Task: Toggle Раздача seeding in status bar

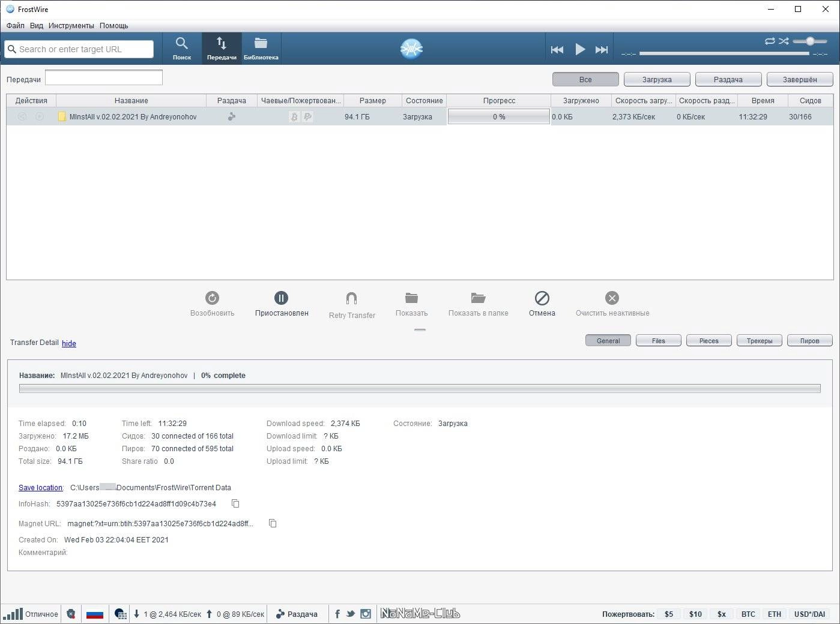Action: coord(297,614)
